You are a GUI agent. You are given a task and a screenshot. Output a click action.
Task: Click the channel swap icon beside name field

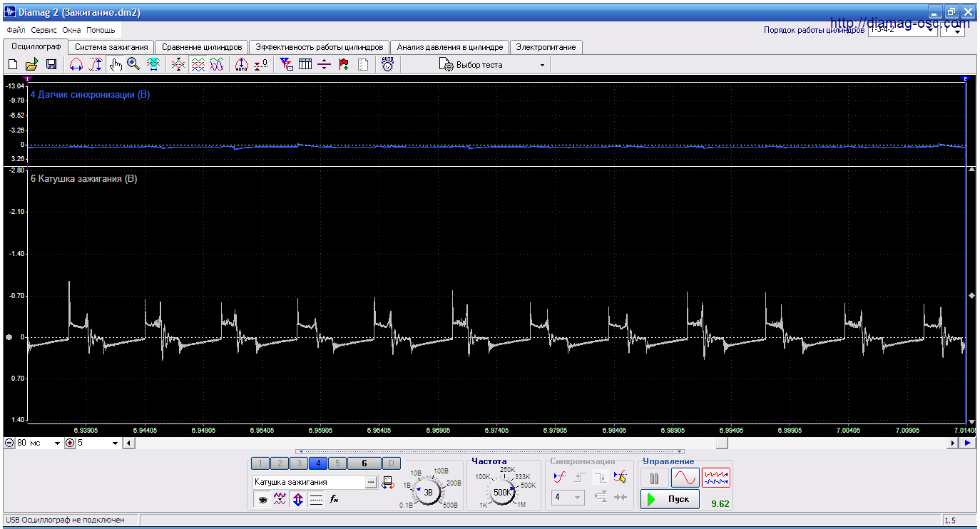388,483
